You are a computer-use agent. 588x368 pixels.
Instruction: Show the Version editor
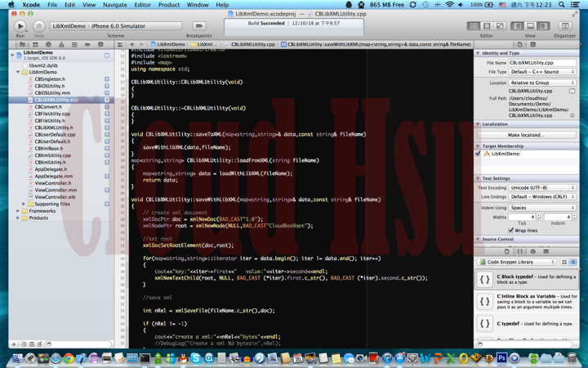click(x=500, y=26)
